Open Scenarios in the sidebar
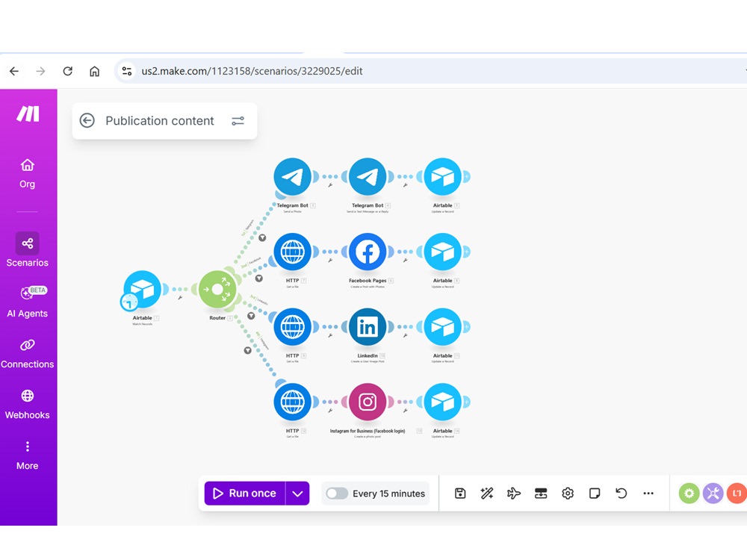Screen dimensions: 747x560 [x=27, y=250]
